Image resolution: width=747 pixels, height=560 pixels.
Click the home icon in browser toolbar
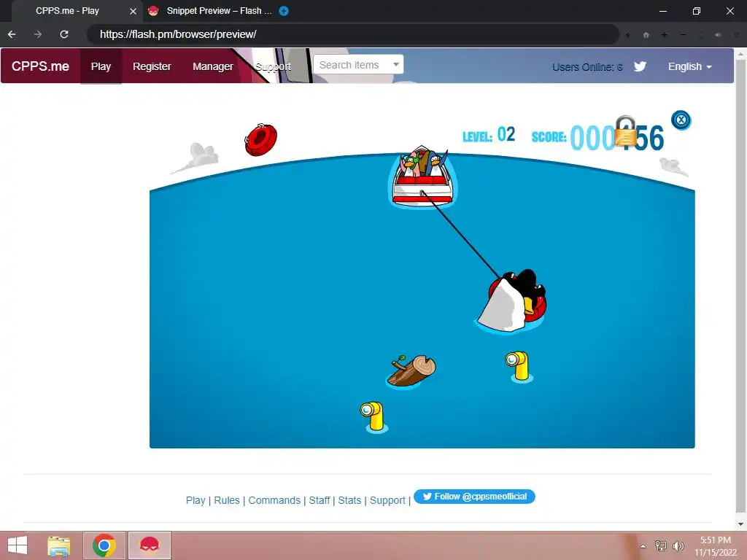[x=646, y=35]
